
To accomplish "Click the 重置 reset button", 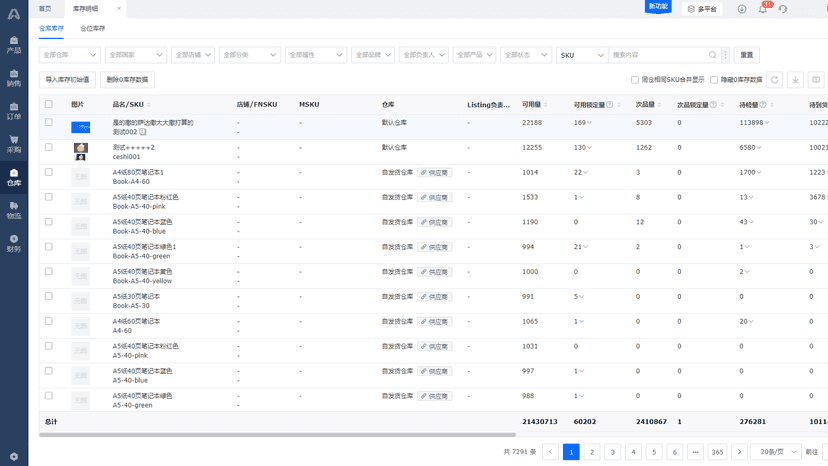I will tap(747, 55).
